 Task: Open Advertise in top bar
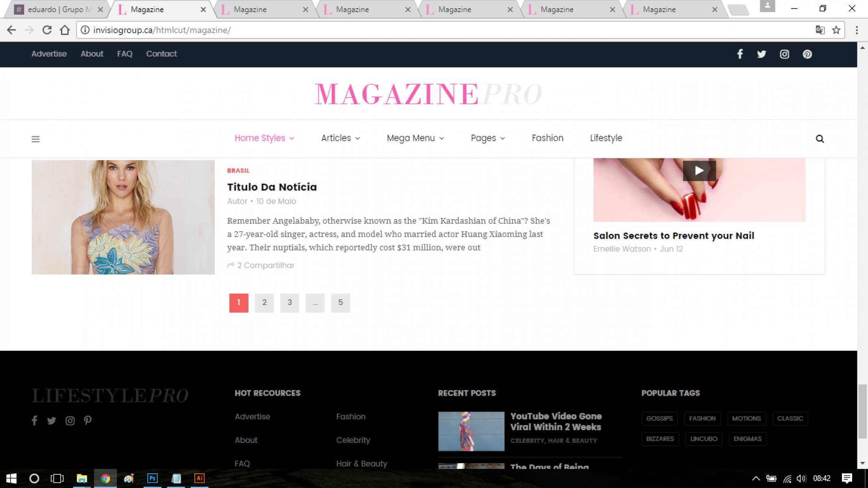(x=49, y=54)
